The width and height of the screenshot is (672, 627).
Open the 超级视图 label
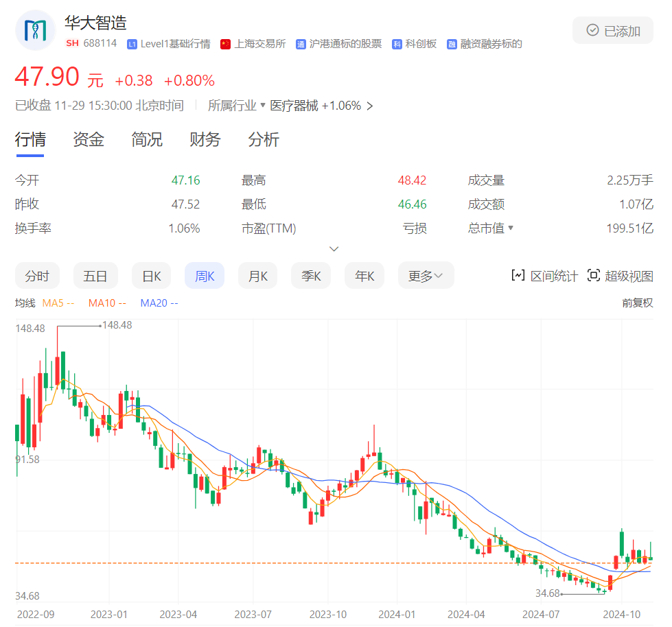click(629, 276)
